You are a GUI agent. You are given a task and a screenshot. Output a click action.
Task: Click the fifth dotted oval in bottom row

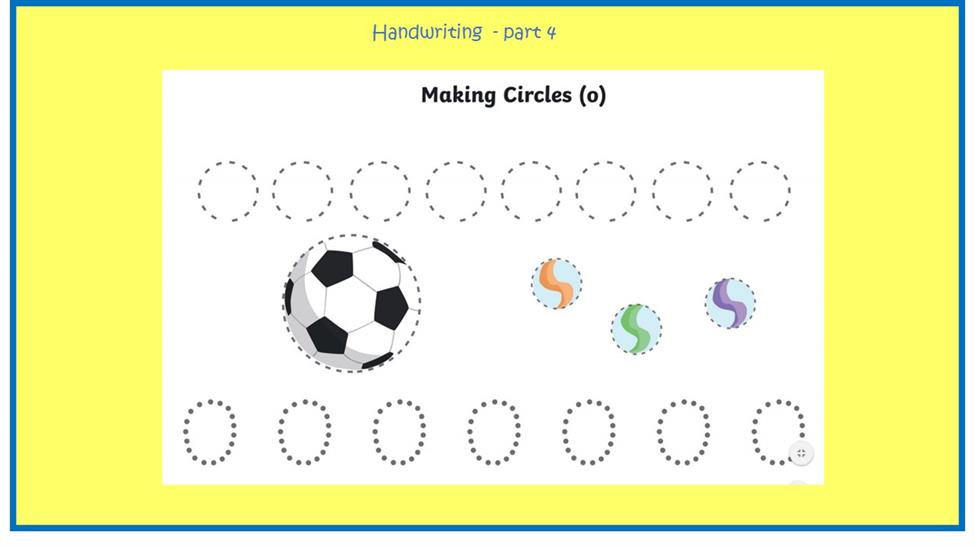click(589, 432)
